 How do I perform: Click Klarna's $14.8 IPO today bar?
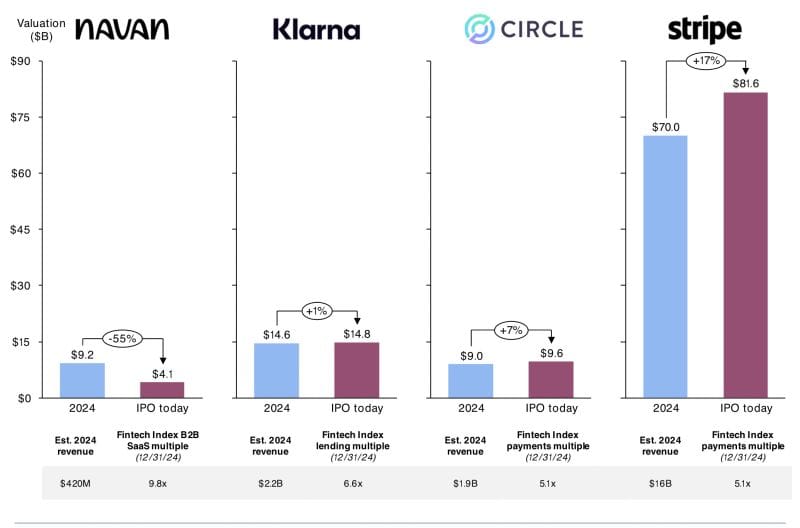357,370
